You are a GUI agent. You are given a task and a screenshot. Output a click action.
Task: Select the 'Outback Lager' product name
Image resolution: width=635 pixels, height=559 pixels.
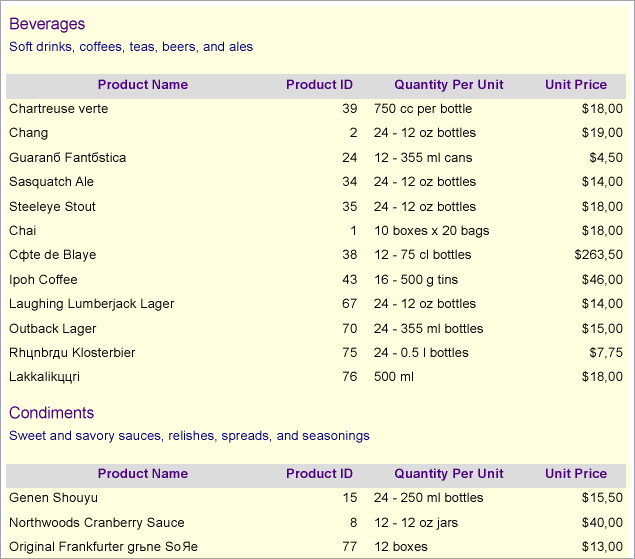click(x=53, y=329)
